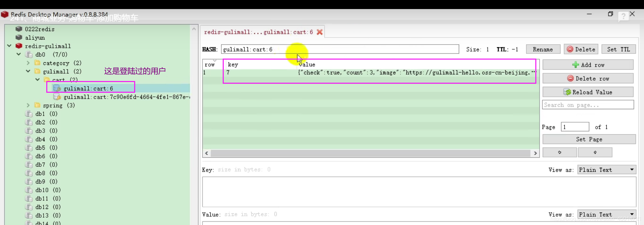Open the help question mark icon
The height and width of the screenshot is (225, 644).
(623, 16)
